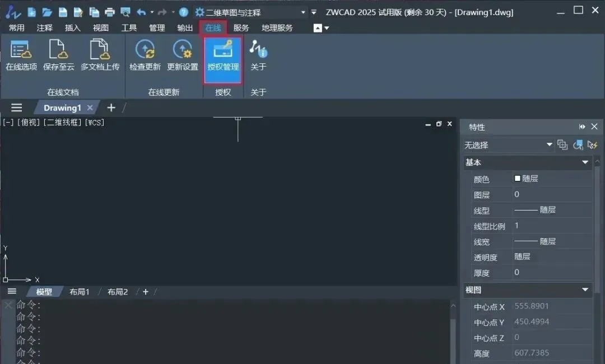Open the Print Preview icon

coord(125,12)
